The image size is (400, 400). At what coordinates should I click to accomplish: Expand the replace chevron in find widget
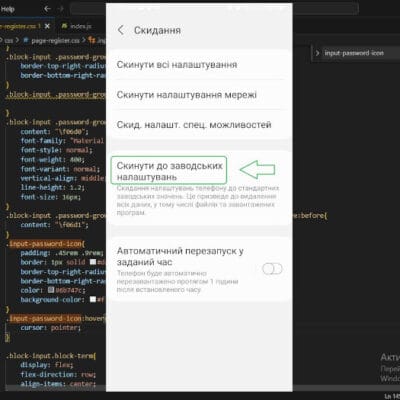(x=317, y=53)
